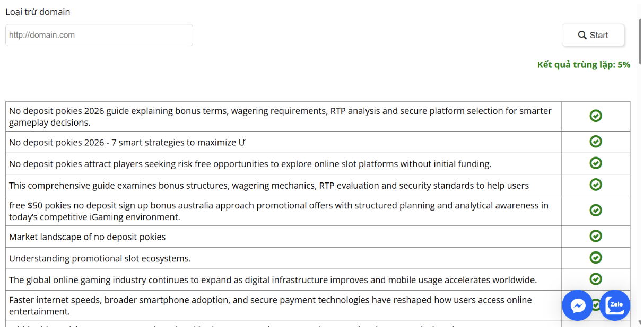
Task: Click check icon for 'risk free opportunities' row
Action: (596, 163)
